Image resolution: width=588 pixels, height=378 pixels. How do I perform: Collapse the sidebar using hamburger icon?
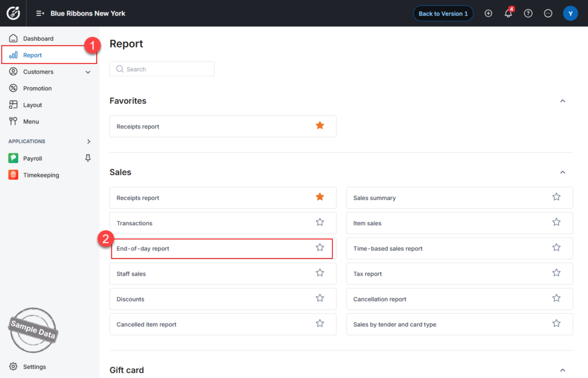pyautogui.click(x=40, y=14)
